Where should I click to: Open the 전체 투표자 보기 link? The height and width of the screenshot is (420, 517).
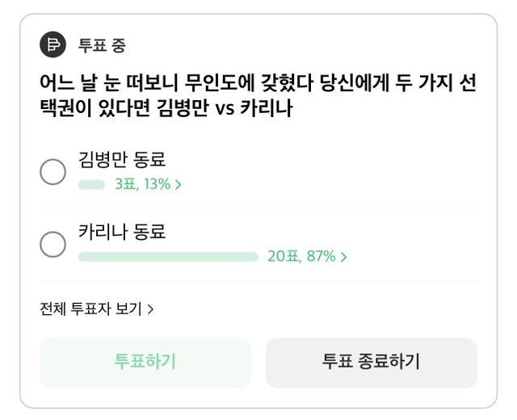coord(90,309)
